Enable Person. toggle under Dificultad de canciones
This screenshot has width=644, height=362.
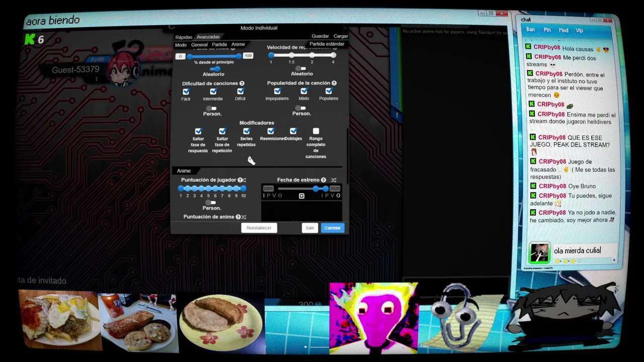[x=211, y=108]
